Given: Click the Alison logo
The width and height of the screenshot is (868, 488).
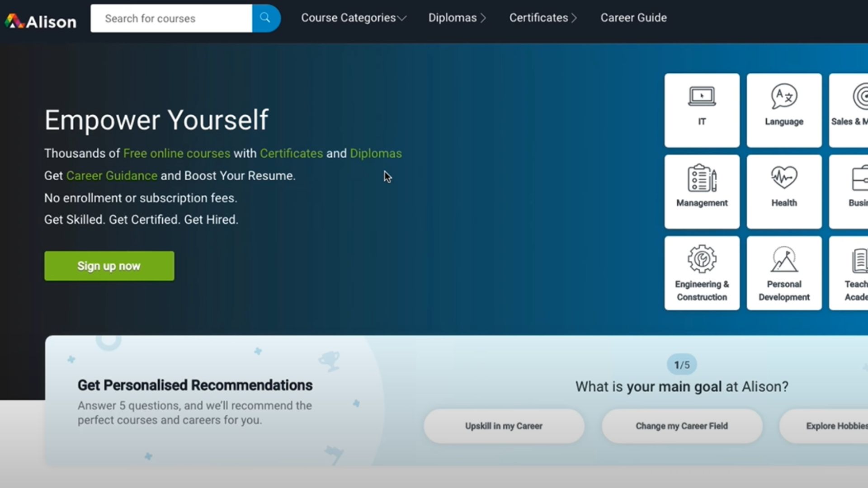Looking at the screenshot, I should (41, 21).
